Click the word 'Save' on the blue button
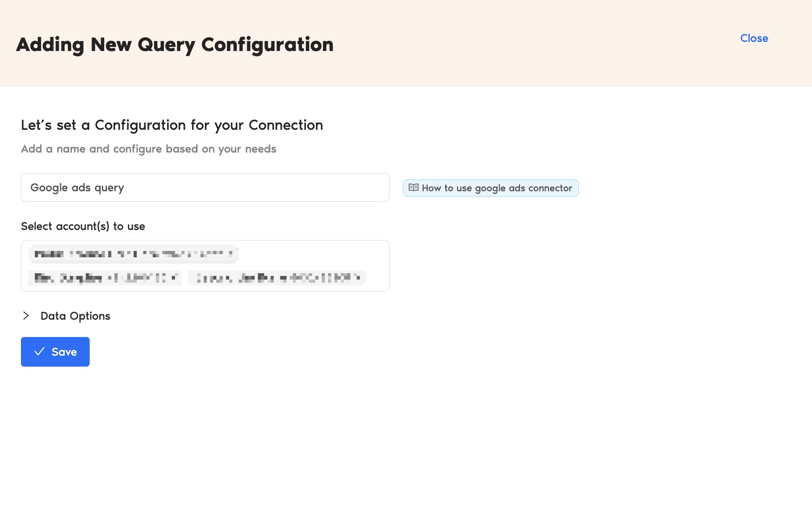 (x=64, y=352)
